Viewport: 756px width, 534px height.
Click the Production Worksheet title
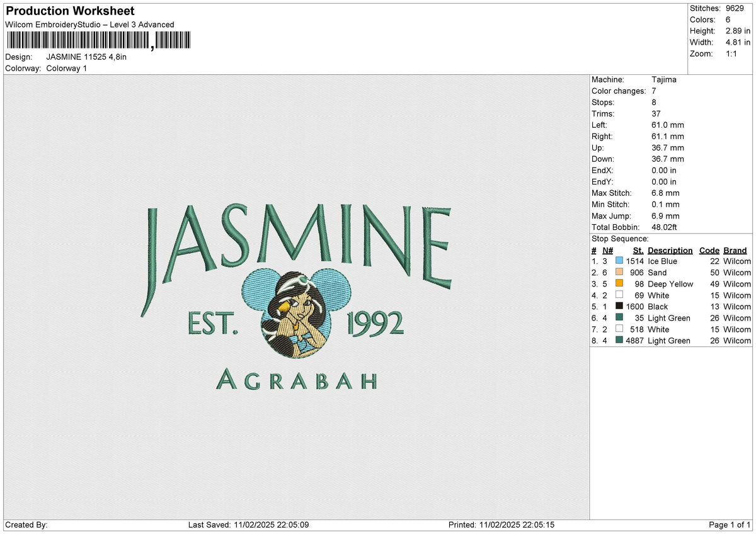click(x=71, y=11)
